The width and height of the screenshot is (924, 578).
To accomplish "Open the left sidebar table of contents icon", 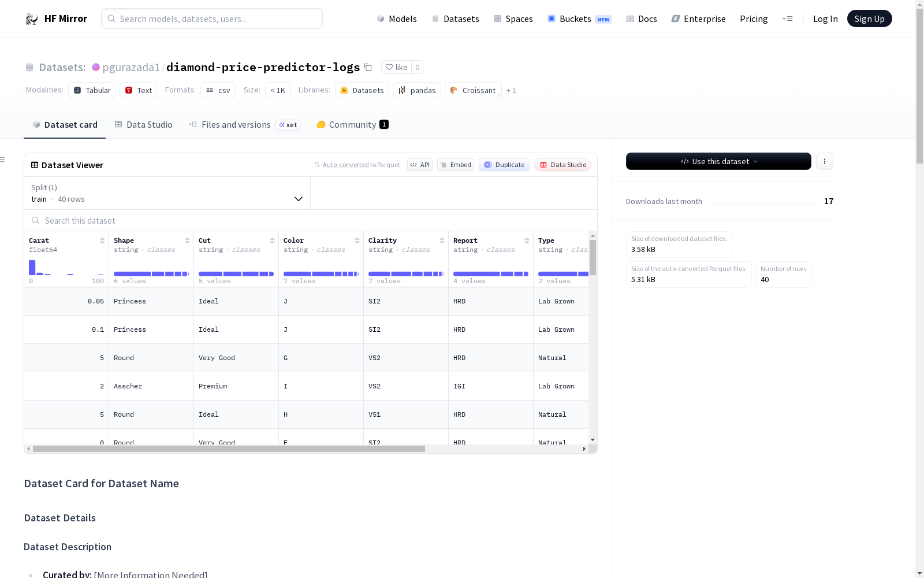I will (3, 160).
